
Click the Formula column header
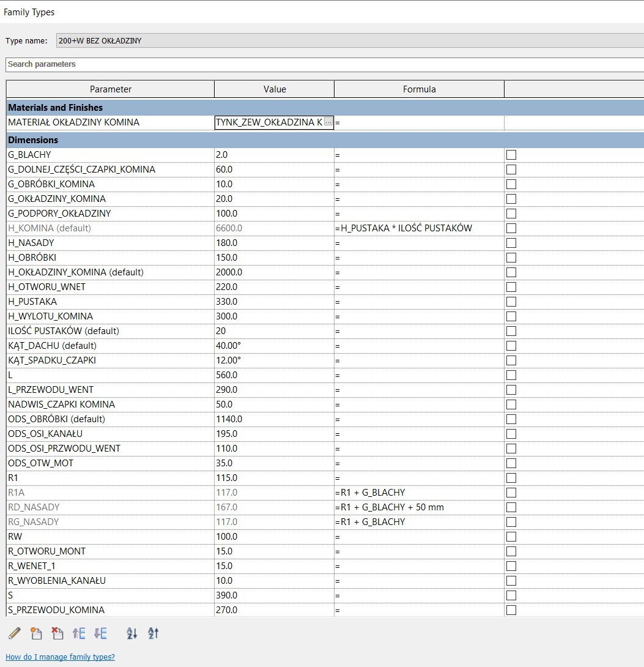point(419,89)
